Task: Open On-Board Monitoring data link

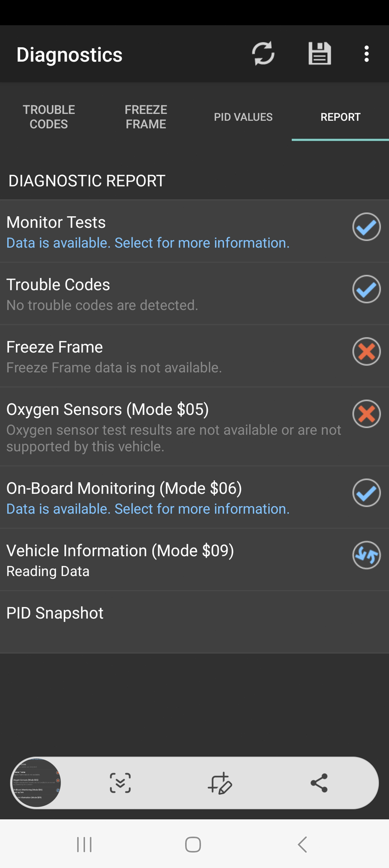Action: [x=148, y=509]
